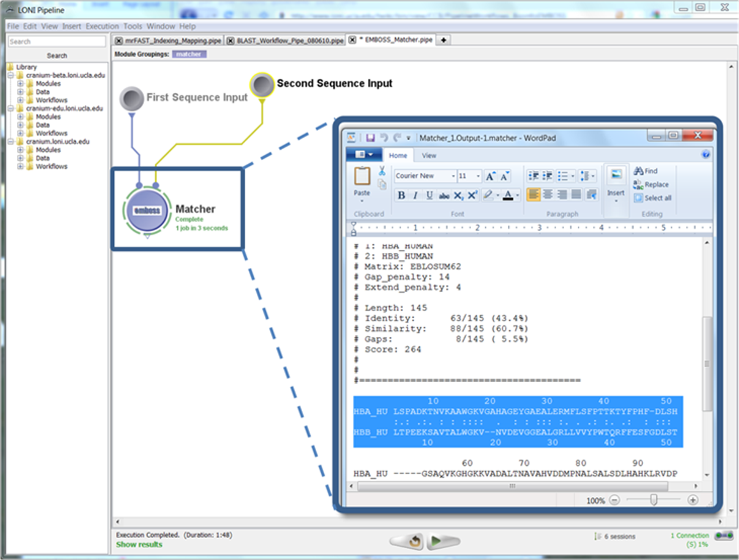Select the Second Sequence Input node circle
Viewport: 739px width, 560px height.
click(x=262, y=85)
